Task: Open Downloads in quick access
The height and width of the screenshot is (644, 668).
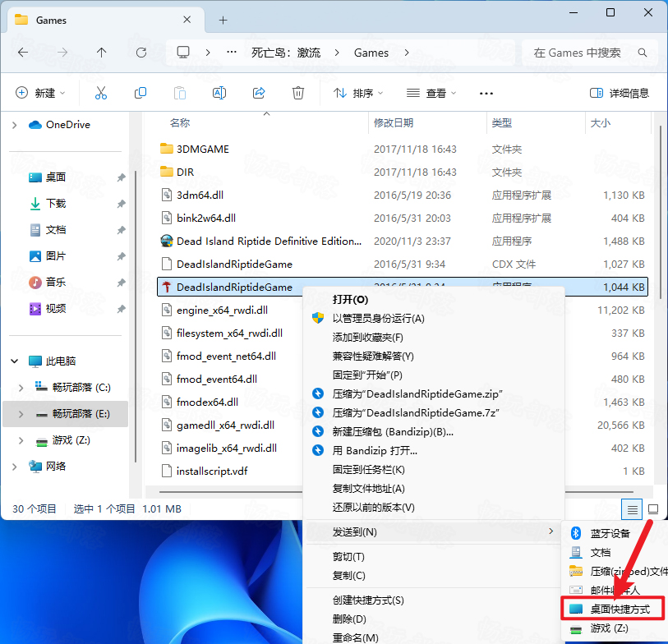Action: (x=56, y=204)
